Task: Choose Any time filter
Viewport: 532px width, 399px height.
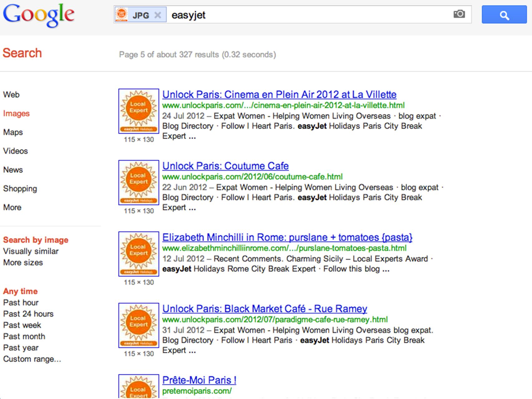Action: (20, 291)
